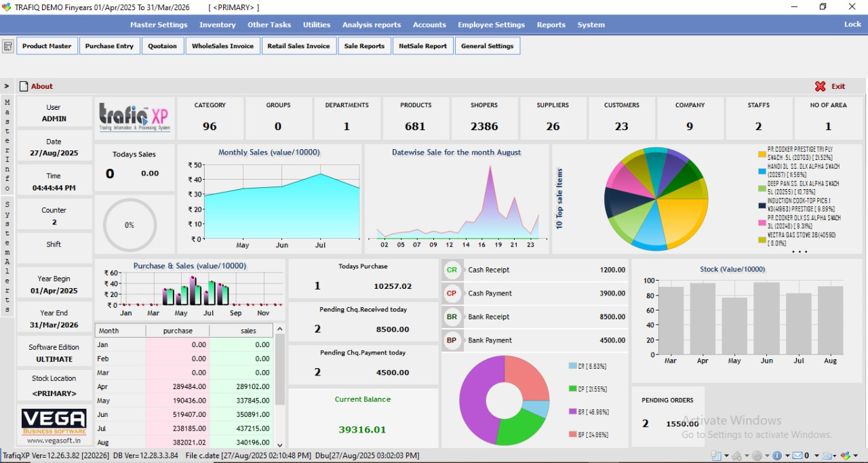Click the BR Bank Receipt badge
The width and height of the screenshot is (868, 463).
click(x=452, y=317)
